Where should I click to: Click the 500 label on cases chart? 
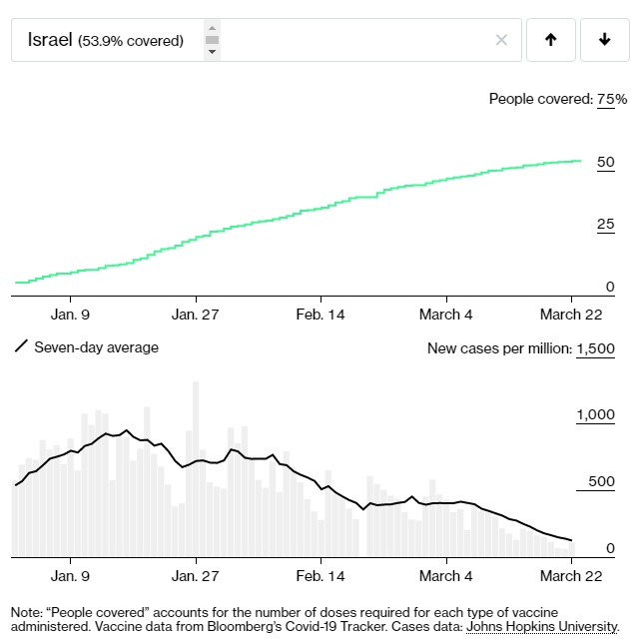(x=601, y=481)
